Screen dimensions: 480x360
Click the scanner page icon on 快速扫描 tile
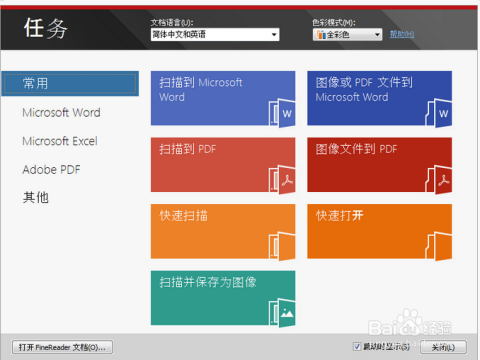(282, 247)
